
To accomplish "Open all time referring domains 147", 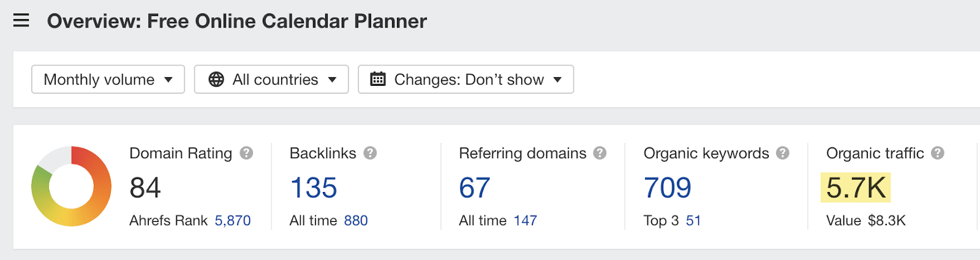I will (x=525, y=221).
